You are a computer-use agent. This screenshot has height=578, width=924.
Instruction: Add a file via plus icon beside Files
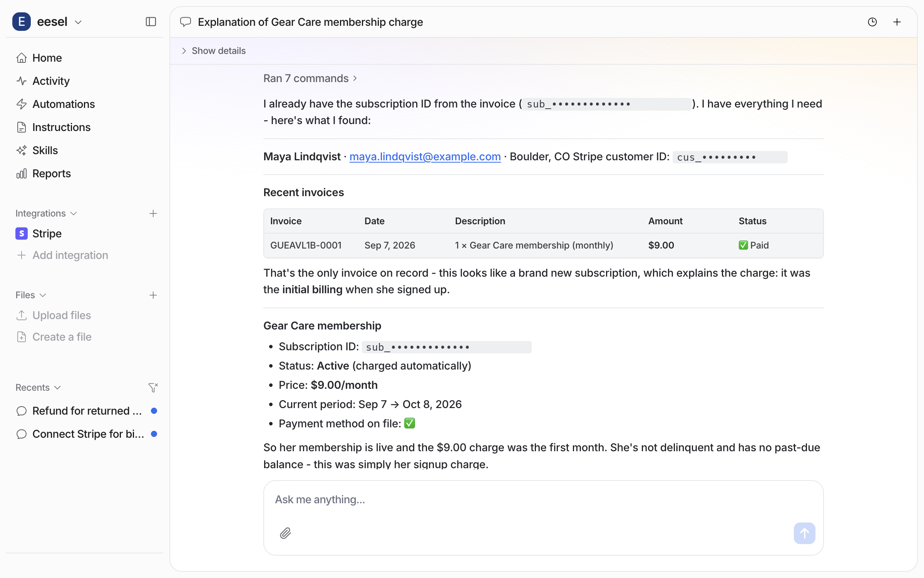[153, 295]
